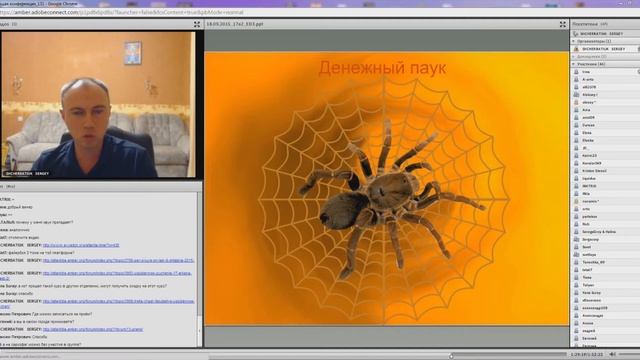Click the Денежный паук slide
The image size is (640, 360).
pyautogui.click(x=387, y=188)
